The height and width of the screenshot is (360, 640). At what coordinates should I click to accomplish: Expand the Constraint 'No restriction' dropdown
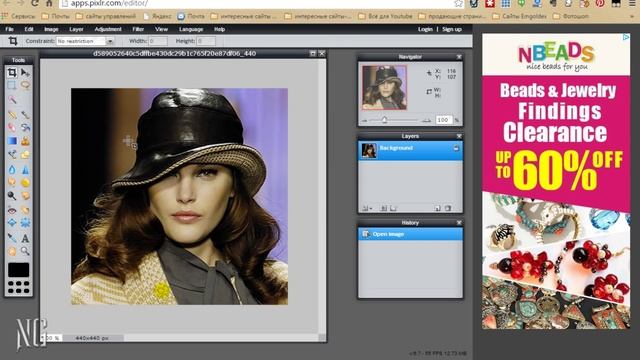point(109,41)
